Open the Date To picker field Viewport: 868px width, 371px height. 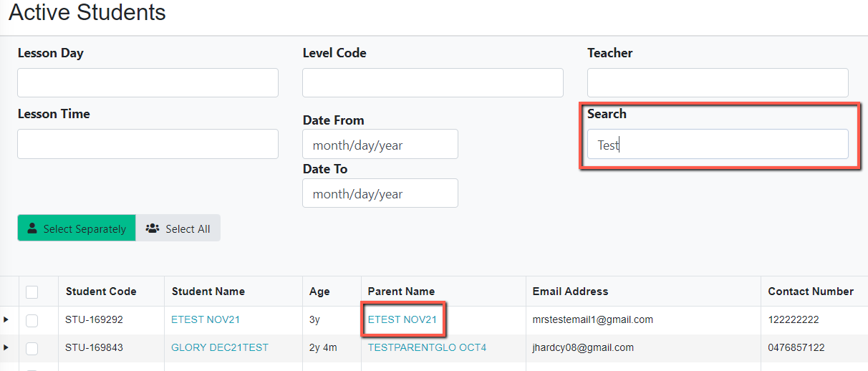click(380, 193)
